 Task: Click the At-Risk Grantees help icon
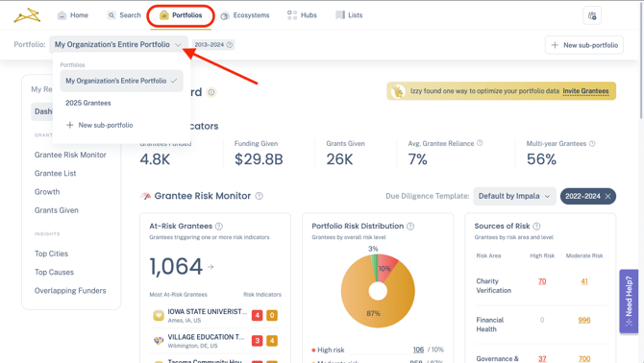pos(219,226)
